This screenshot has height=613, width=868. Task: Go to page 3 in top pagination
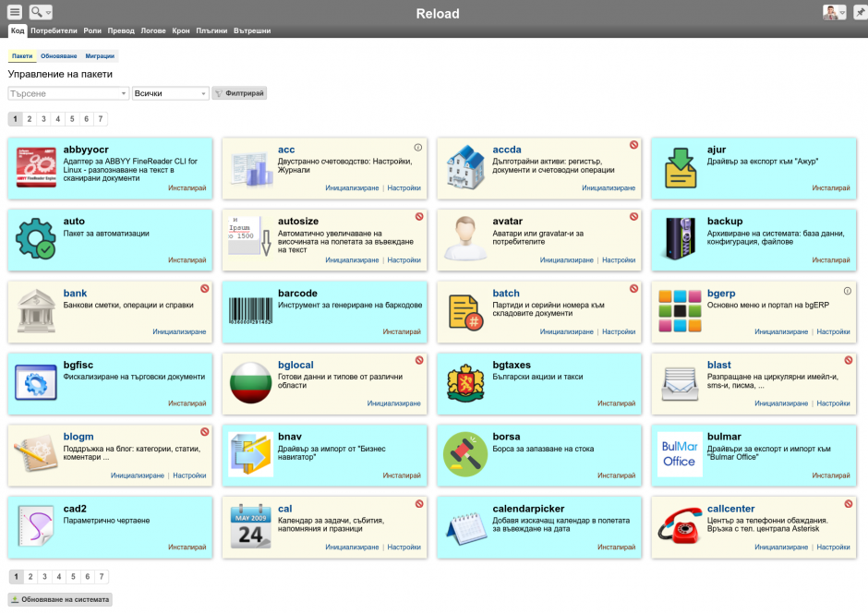coord(43,119)
